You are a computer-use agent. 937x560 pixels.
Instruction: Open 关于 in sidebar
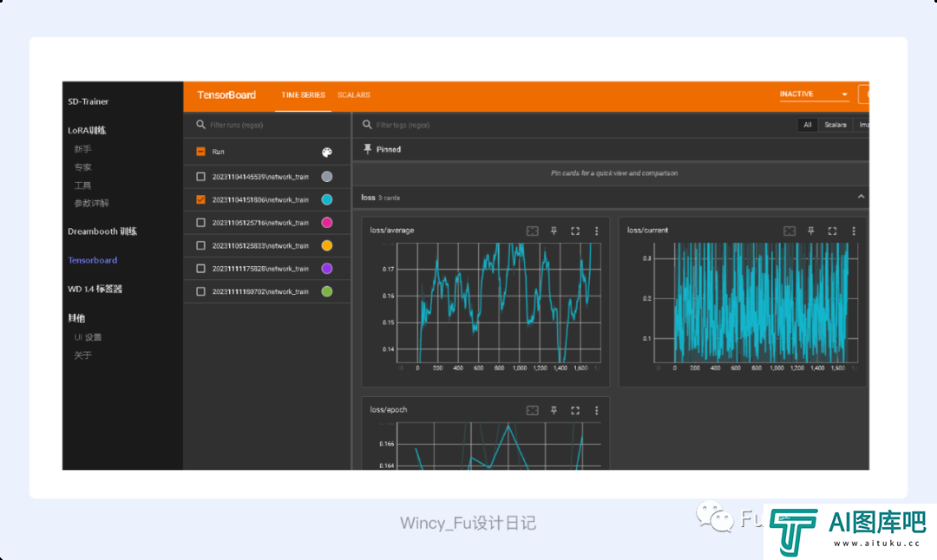(x=83, y=355)
